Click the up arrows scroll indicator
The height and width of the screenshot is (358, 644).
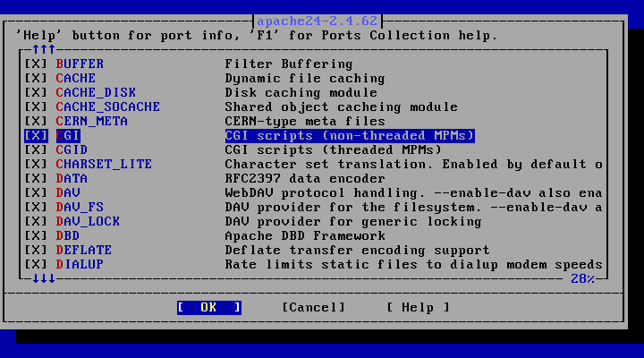(x=44, y=50)
